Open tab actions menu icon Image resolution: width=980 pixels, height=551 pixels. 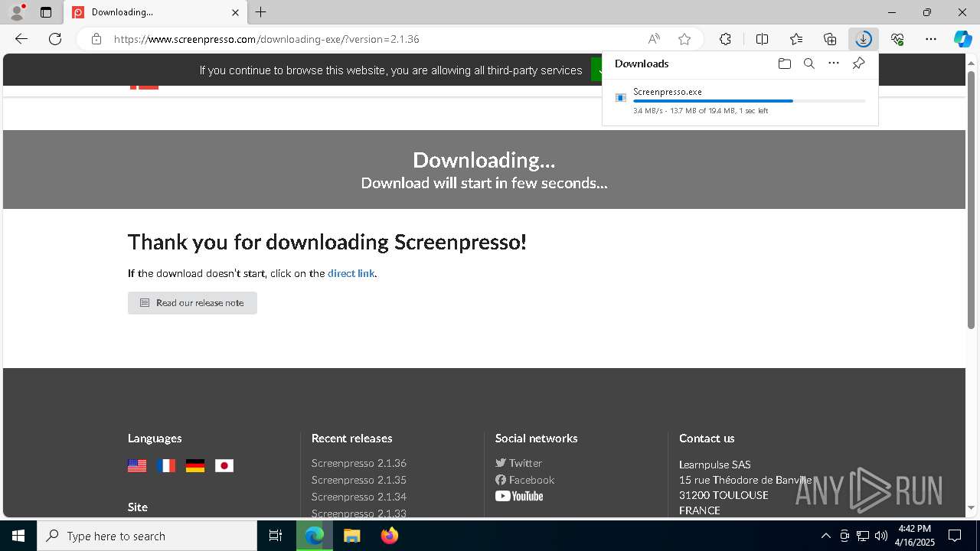[46, 12]
